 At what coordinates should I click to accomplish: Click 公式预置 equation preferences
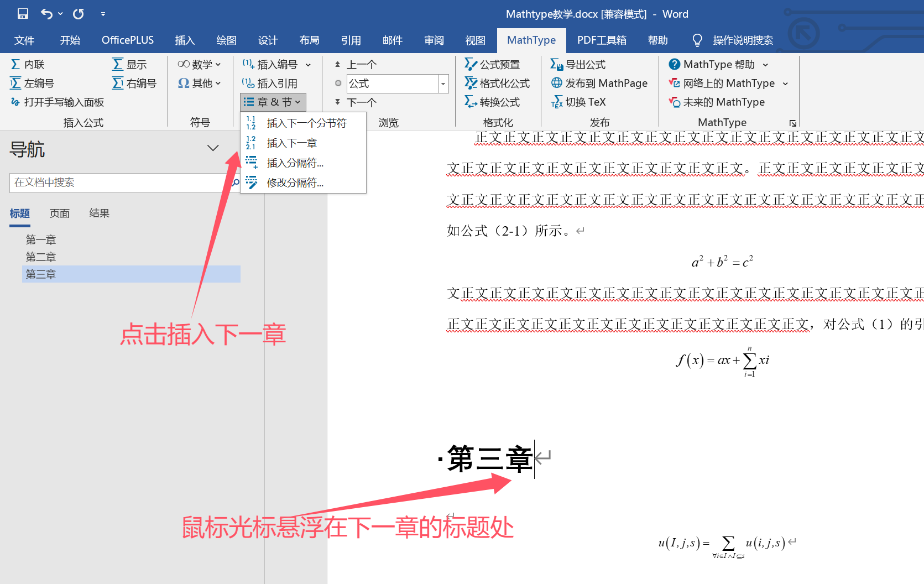click(x=492, y=65)
